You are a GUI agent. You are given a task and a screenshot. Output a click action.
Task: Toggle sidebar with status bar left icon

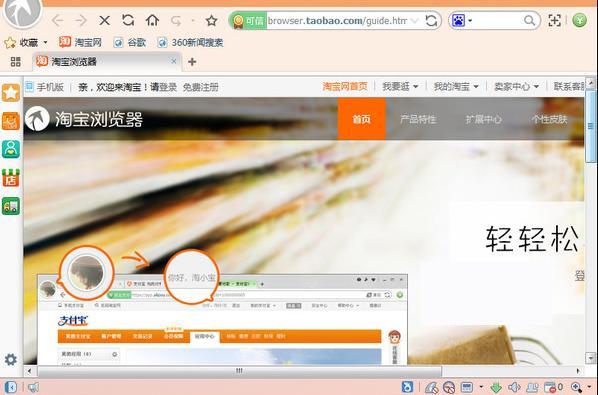(x=11, y=387)
